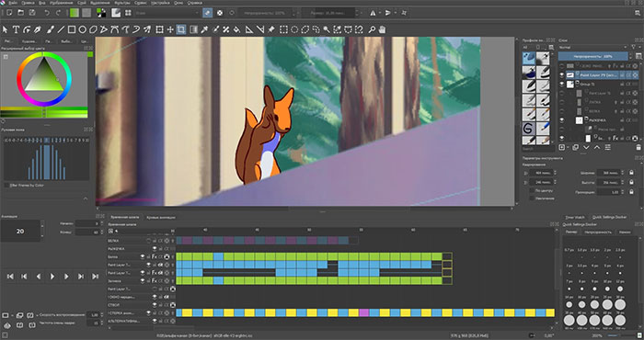This screenshot has height=340, width=644.
Task: Open the blending mode combo in top toolbar
Action: click(166, 13)
